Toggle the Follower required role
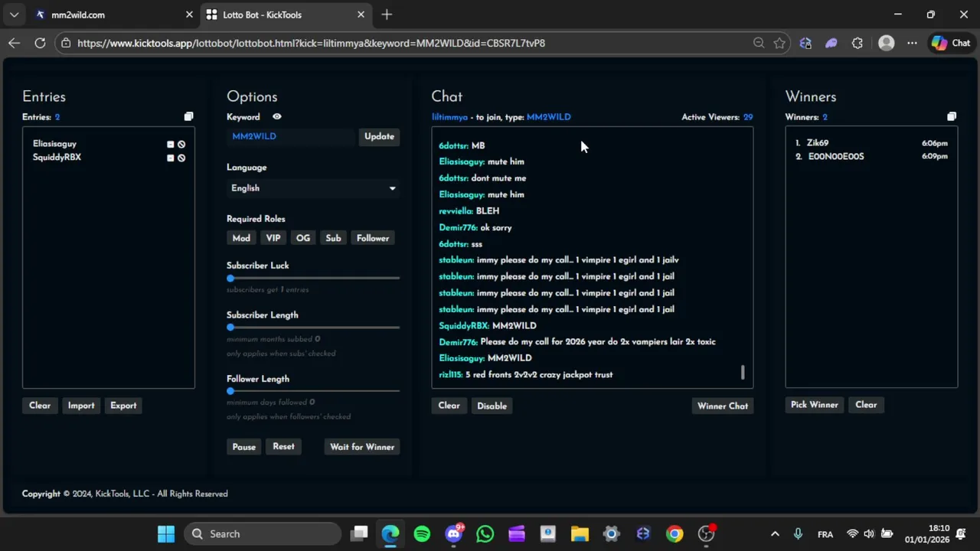This screenshot has height=551, width=980. (373, 238)
